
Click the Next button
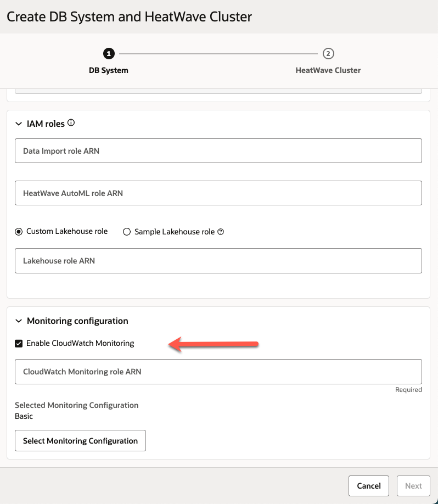[413, 486]
